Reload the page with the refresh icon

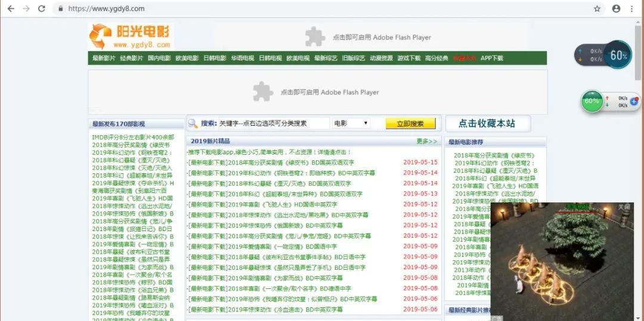point(42,8)
